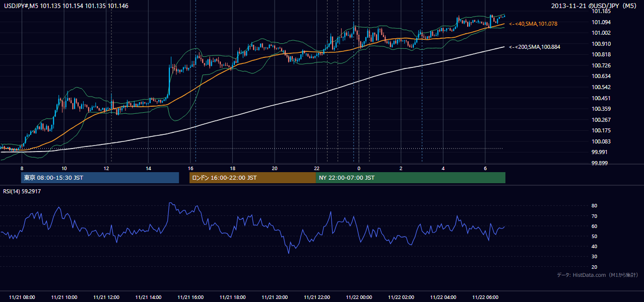Click bottom time label 11/21 14:00
Image resolution: width=644 pixels, height=302 pixels.
point(148,297)
